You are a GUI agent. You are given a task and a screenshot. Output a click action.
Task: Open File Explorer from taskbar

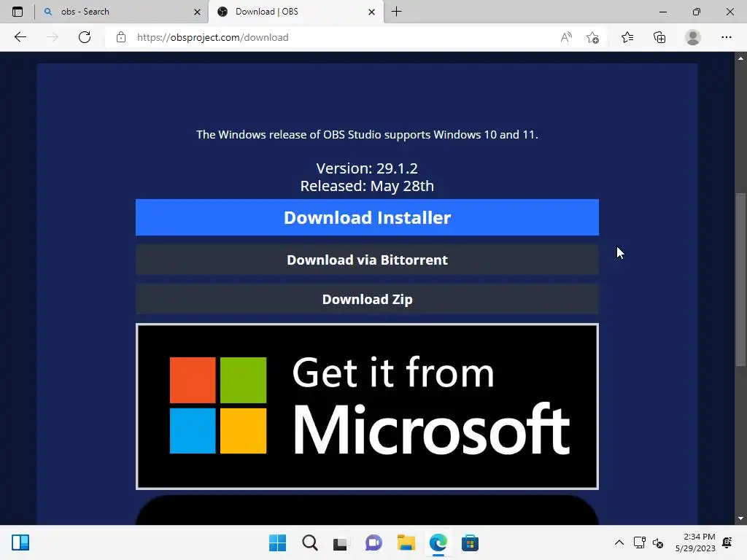(x=406, y=542)
